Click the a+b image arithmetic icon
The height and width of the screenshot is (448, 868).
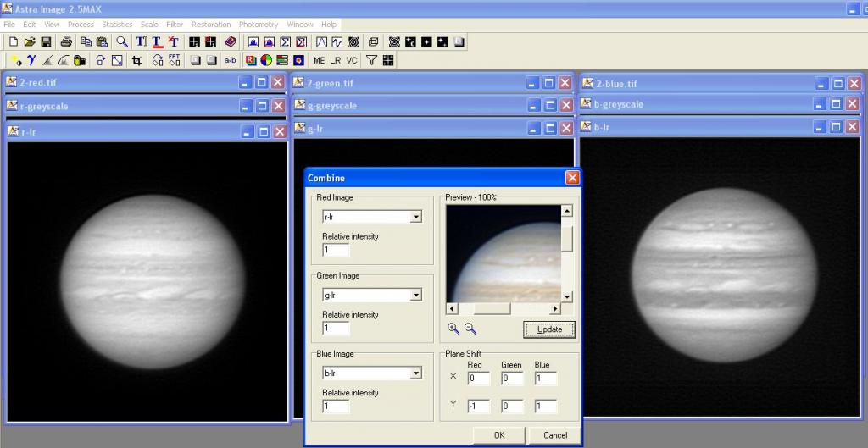coord(231,60)
